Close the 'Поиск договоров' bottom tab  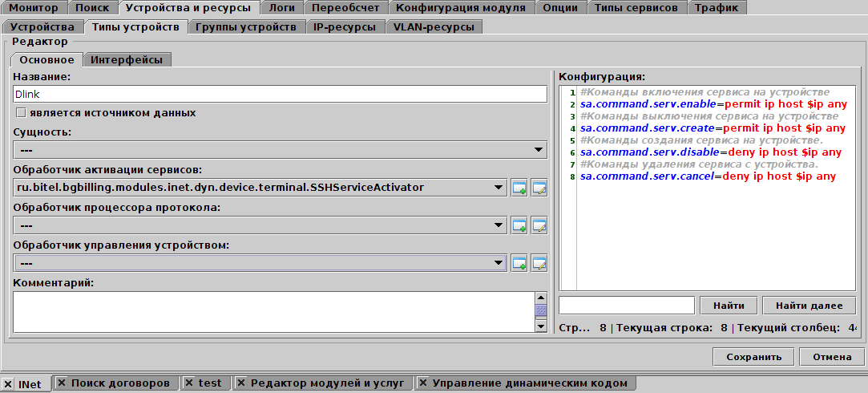[x=62, y=383]
